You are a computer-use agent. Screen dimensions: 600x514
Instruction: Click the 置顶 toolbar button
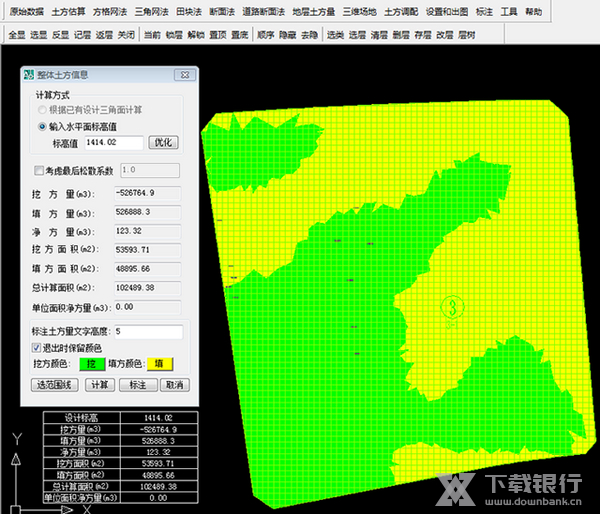click(217, 34)
